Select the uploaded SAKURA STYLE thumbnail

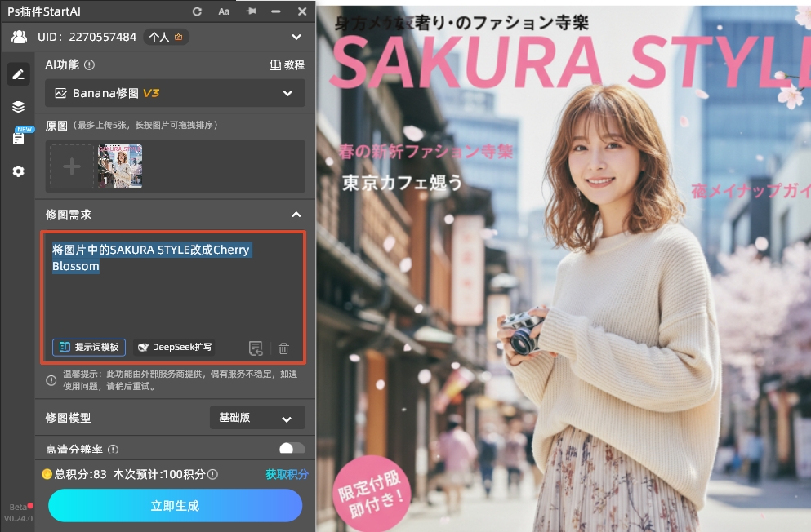tap(120, 166)
